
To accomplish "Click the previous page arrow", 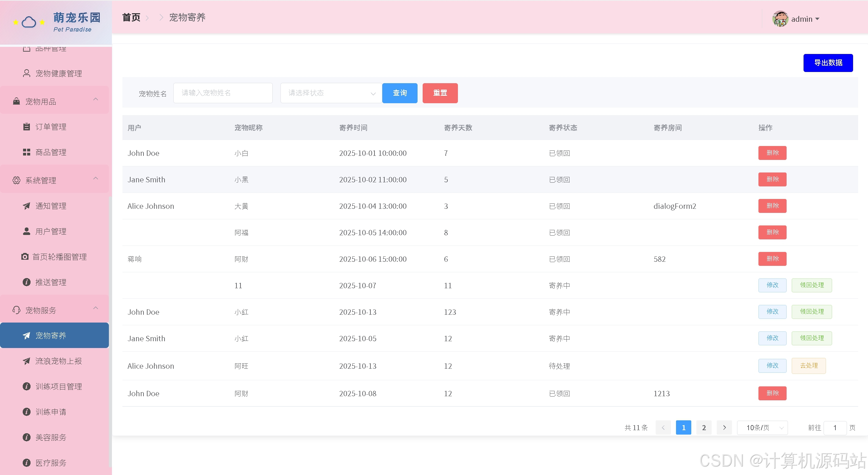I will tap(663, 427).
